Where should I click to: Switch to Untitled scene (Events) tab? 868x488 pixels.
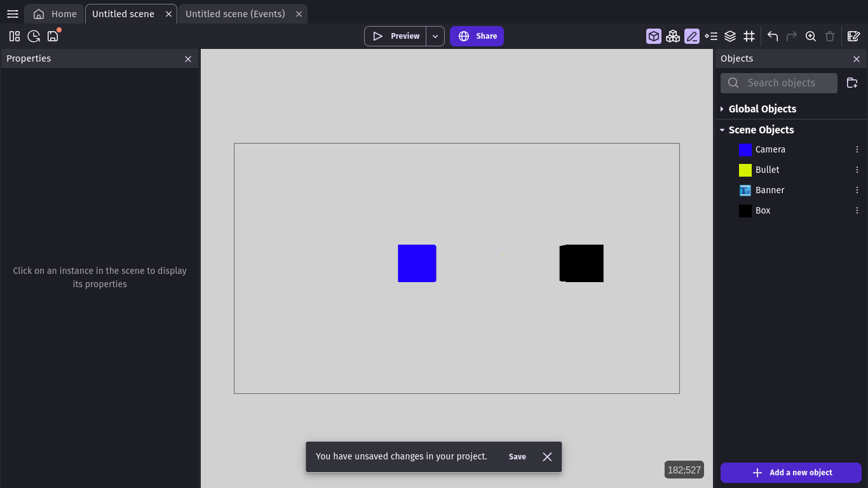coord(235,14)
